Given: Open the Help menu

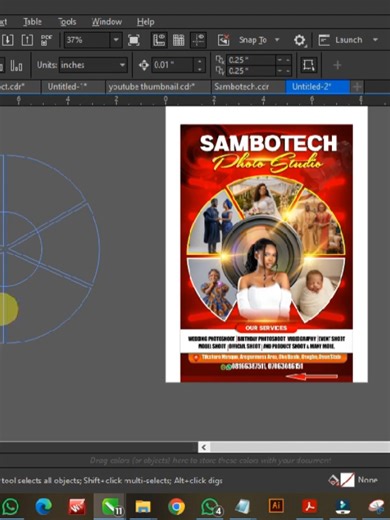Looking at the screenshot, I should point(145,22).
